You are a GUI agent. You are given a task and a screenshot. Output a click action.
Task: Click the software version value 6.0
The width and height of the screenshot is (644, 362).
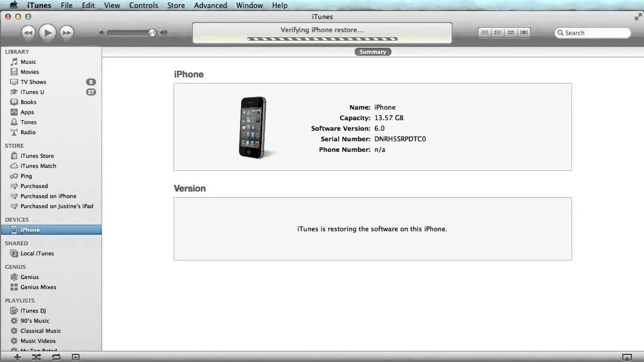tap(379, 128)
